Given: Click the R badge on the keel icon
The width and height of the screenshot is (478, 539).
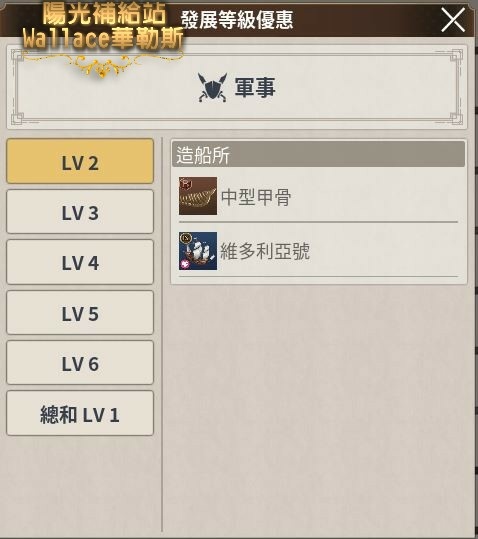Looking at the screenshot, I should pos(185,183).
